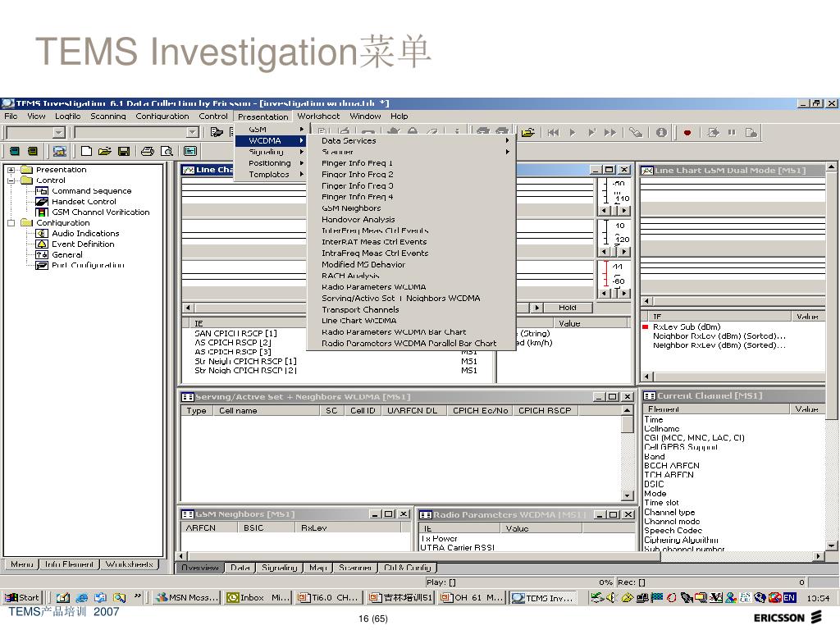The image size is (840, 630).
Task: Pause recording with the pause bars icon
Action: tap(732, 132)
